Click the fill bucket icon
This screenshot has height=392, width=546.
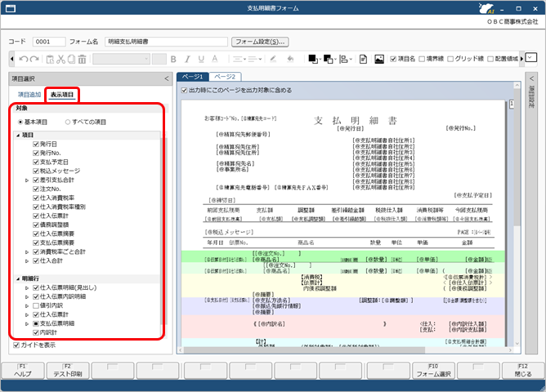(x=290, y=59)
